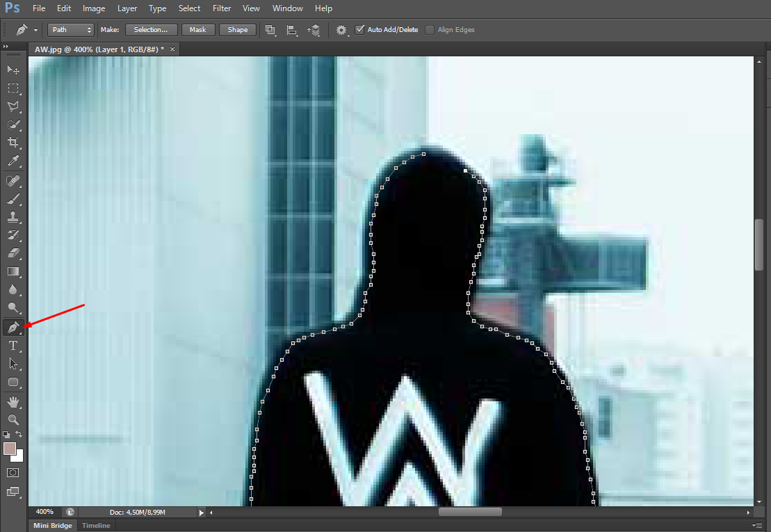Viewport: 771px width, 532px height.
Task: Select the Eyedropper tool
Action: (13, 161)
